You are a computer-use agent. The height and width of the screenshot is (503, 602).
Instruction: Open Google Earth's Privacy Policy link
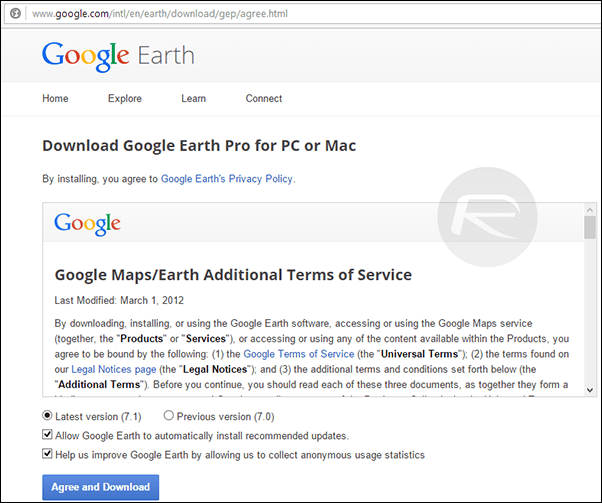[227, 179]
